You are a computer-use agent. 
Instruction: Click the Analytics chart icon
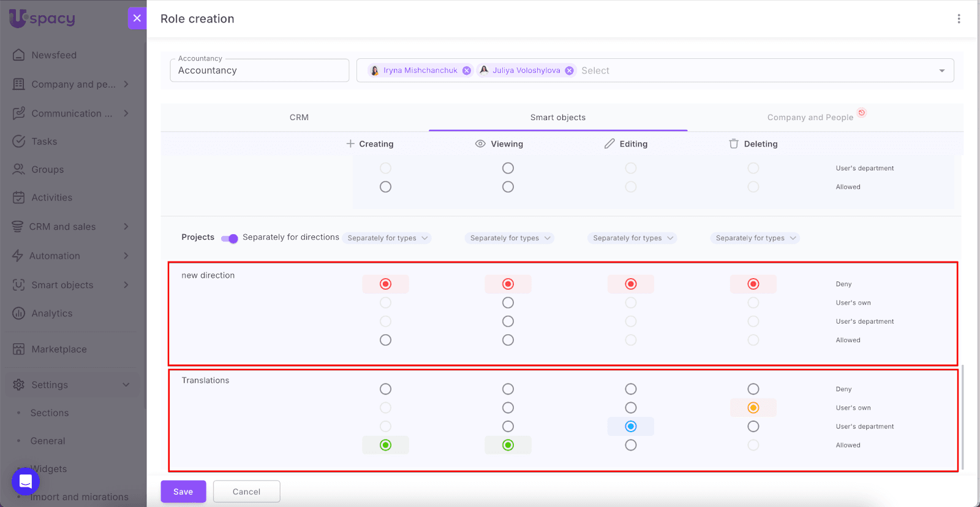[19, 313]
